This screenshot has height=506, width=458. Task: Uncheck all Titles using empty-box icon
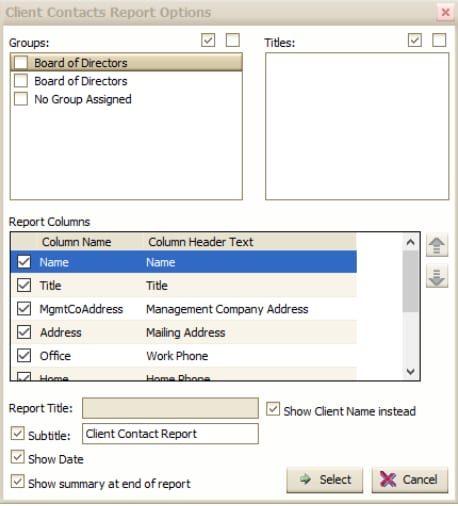(x=439, y=40)
